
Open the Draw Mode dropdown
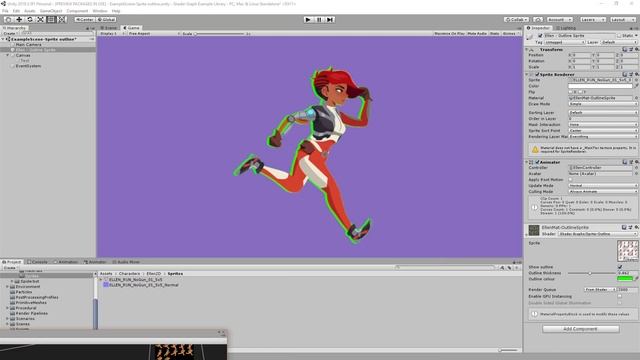603,104
